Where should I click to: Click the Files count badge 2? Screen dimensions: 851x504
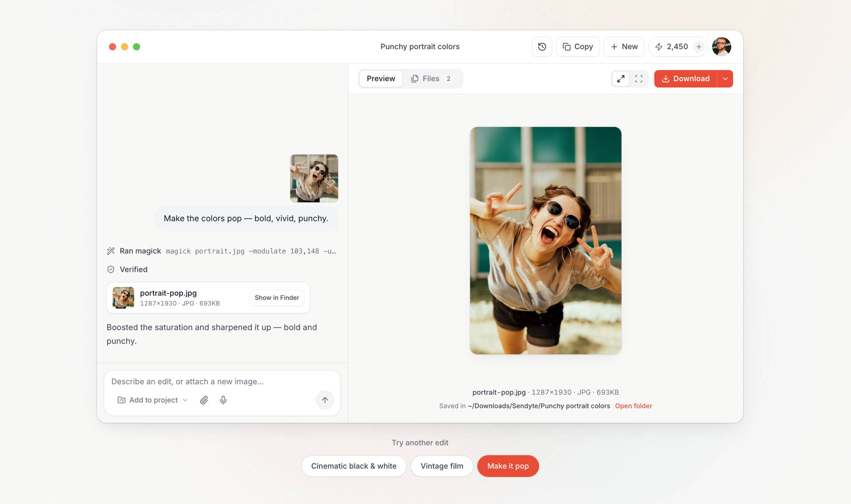[x=449, y=78]
